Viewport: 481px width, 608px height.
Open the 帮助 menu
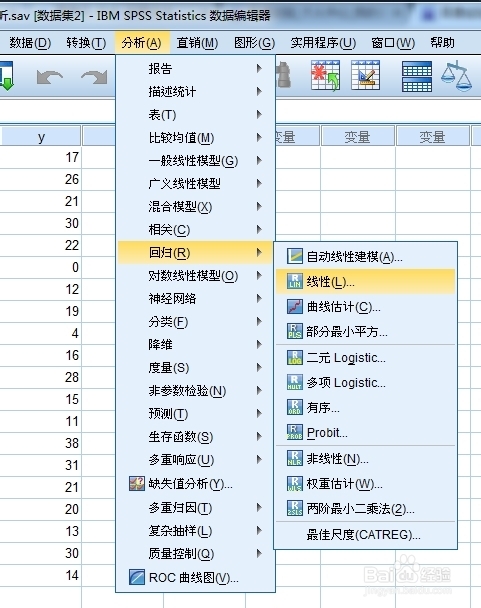[442, 43]
